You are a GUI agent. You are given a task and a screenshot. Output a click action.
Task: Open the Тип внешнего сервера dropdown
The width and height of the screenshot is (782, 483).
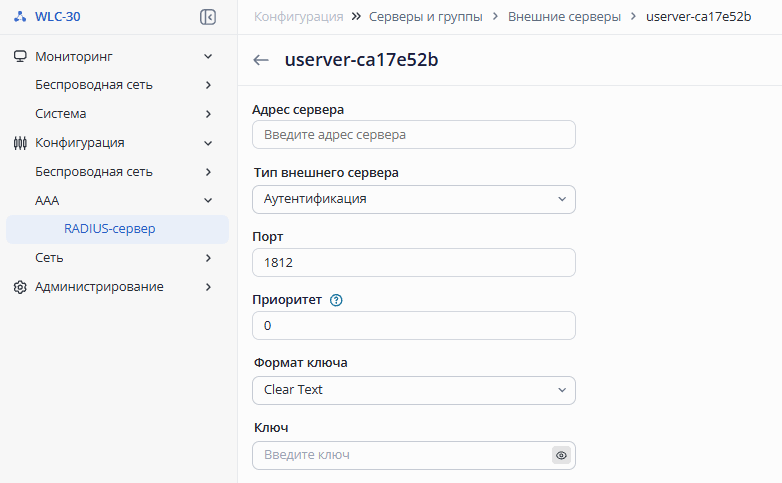coord(414,200)
